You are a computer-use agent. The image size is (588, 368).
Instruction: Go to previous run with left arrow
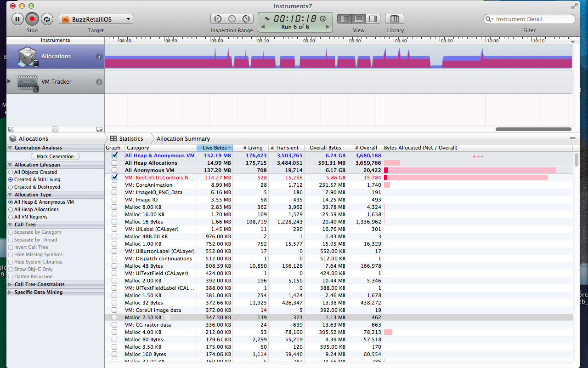coord(263,27)
